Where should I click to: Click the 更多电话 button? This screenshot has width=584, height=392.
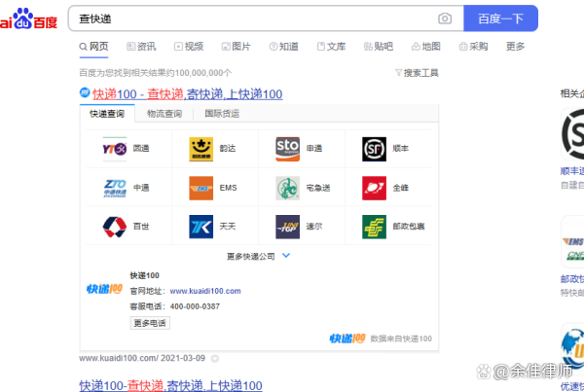tap(150, 323)
